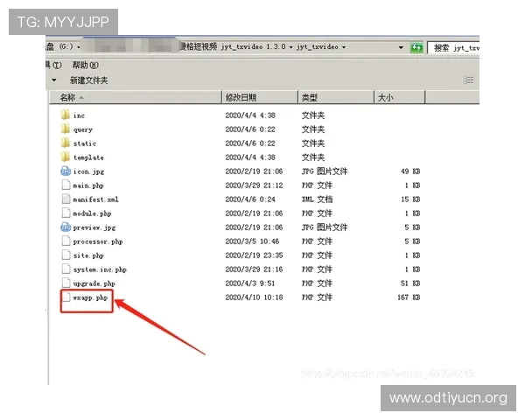Select the site.php file icon

tap(66, 255)
